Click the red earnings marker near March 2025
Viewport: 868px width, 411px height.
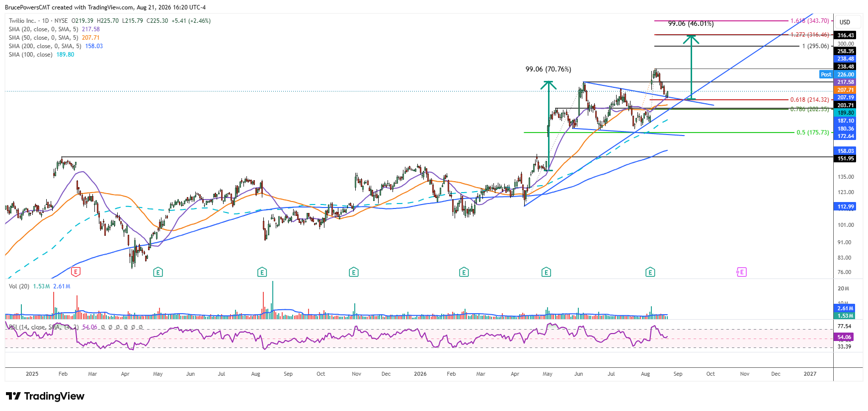(x=76, y=272)
